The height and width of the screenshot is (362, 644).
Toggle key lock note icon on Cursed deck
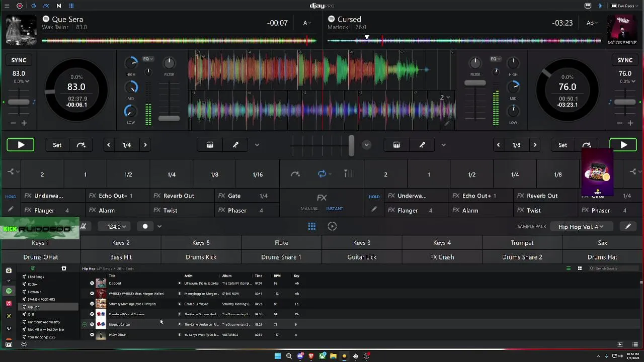[610, 102]
